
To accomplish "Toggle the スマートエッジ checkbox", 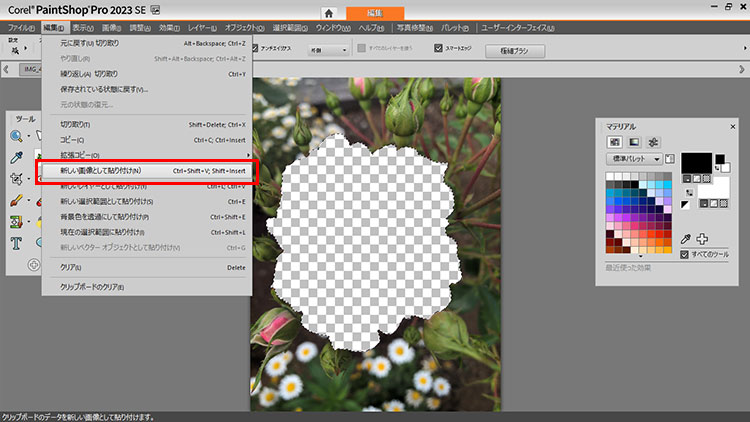I will coord(438,48).
